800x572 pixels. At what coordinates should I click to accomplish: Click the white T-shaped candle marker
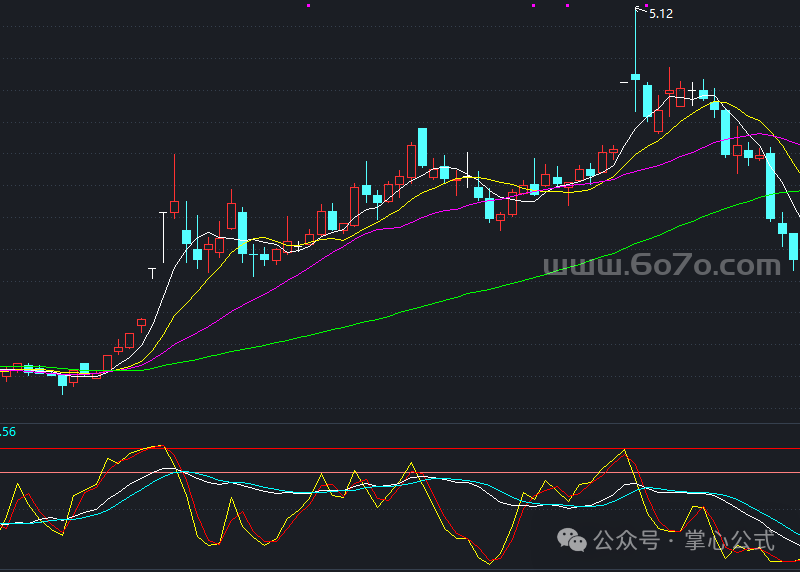[x=153, y=272]
